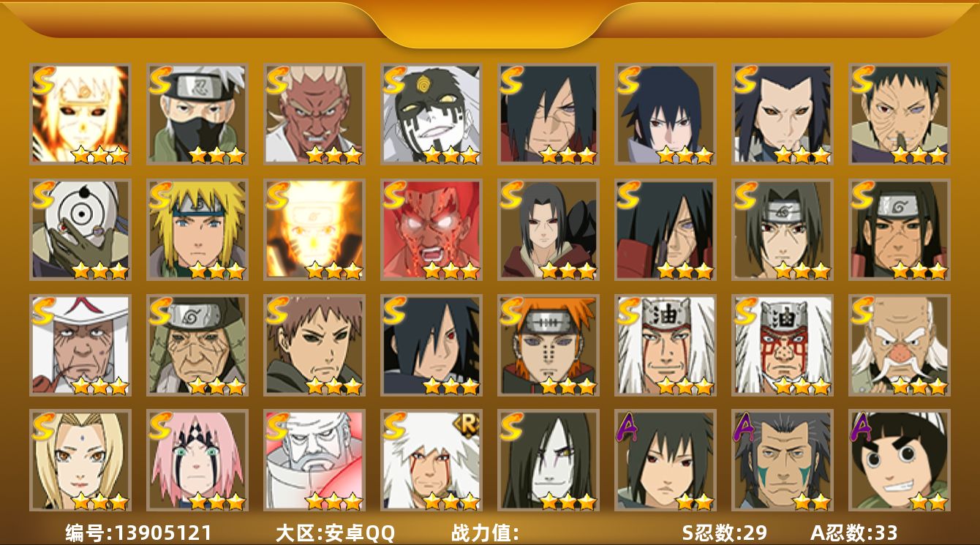980x545 pixels.
Task: Click the S忍数:29 counter
Action: pos(724,533)
